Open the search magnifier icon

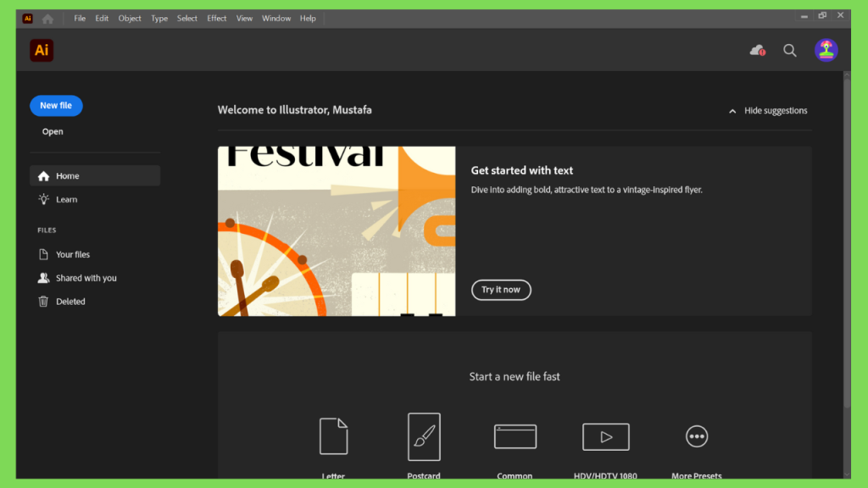[x=789, y=50]
